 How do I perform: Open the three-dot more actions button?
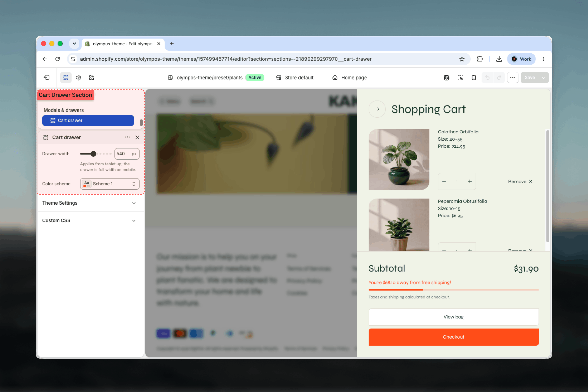[x=513, y=77]
